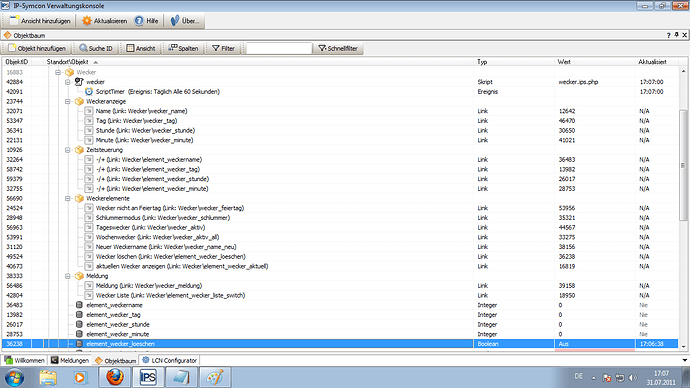Viewport: 690px width, 388px height.
Task: Open IPS application in taskbar
Action: [x=148, y=377]
